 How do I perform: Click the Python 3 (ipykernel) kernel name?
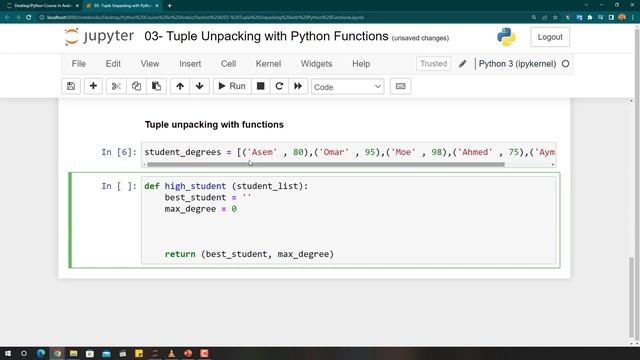[517, 64]
